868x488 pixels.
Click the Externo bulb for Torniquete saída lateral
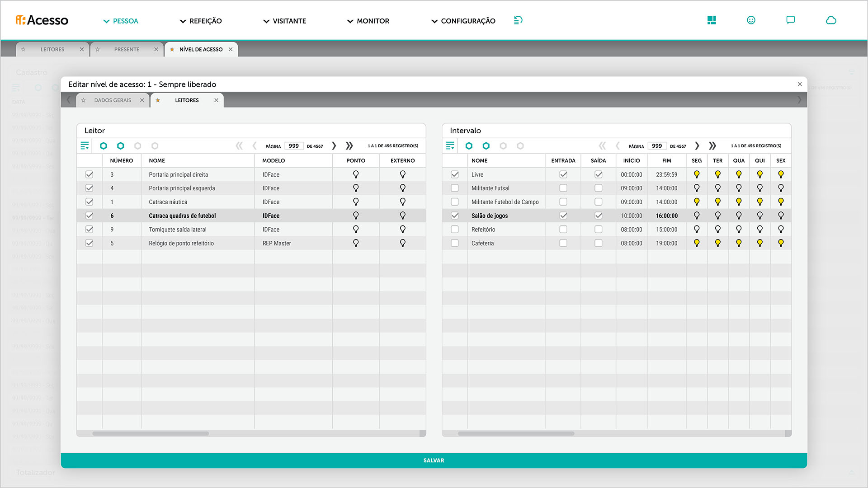403,230
